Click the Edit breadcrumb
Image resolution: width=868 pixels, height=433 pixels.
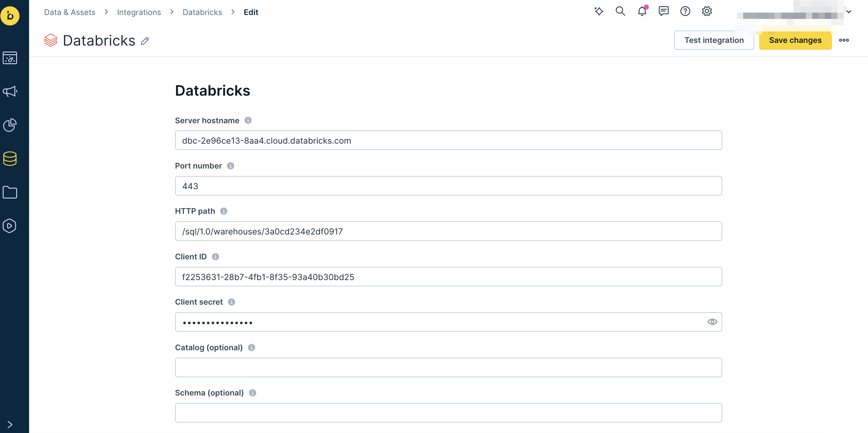click(251, 12)
